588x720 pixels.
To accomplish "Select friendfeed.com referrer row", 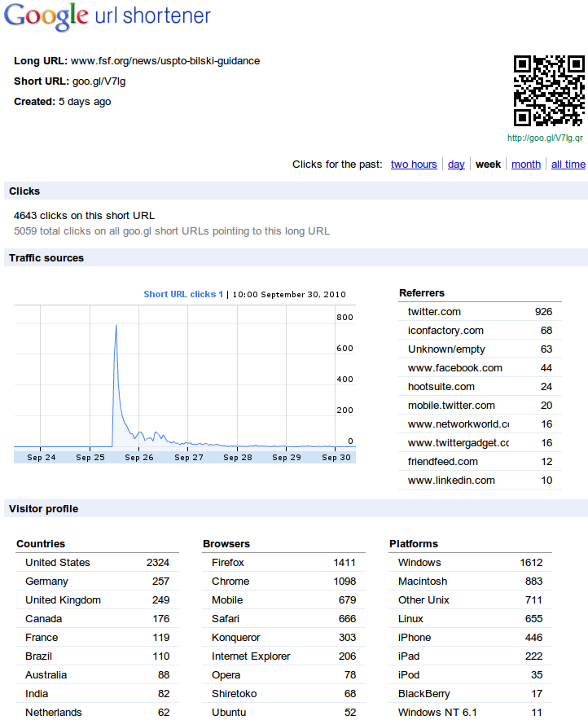I will pos(480,462).
